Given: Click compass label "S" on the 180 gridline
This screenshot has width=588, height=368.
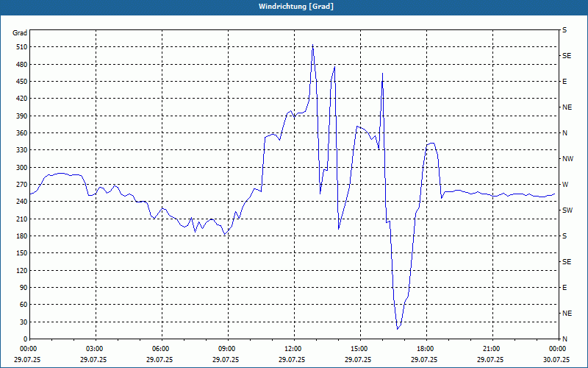Looking at the screenshot, I should (x=564, y=236).
